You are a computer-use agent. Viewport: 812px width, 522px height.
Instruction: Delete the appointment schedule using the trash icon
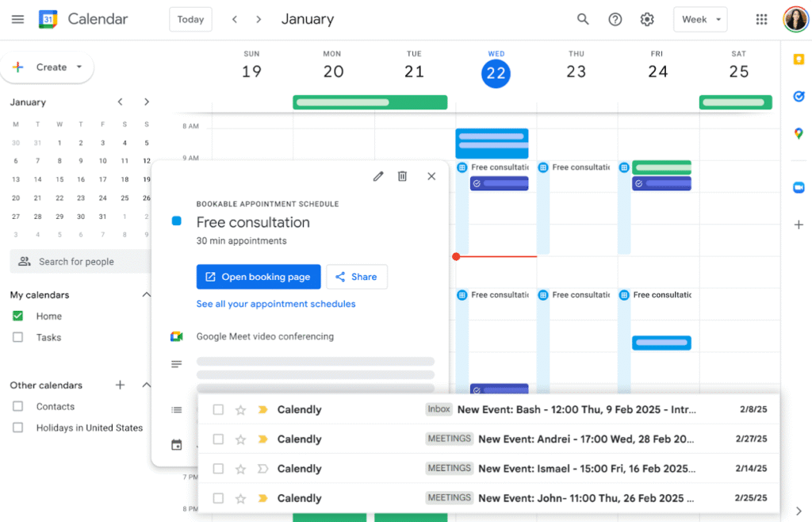[403, 176]
